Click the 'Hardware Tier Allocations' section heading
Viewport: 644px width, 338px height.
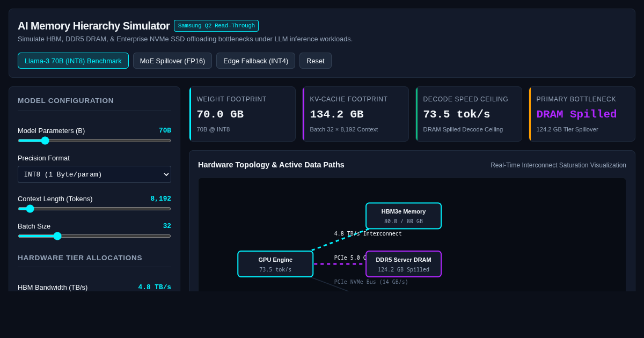[x=80, y=258]
